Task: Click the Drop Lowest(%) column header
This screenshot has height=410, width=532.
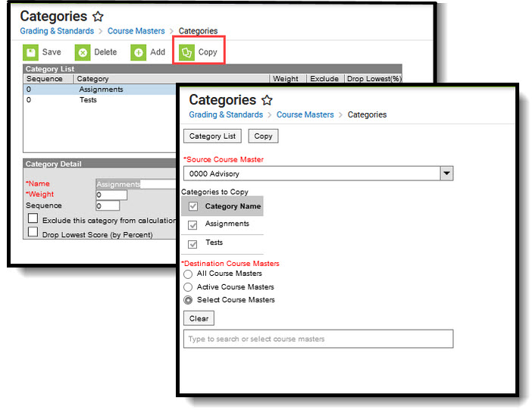Action: tap(373, 79)
